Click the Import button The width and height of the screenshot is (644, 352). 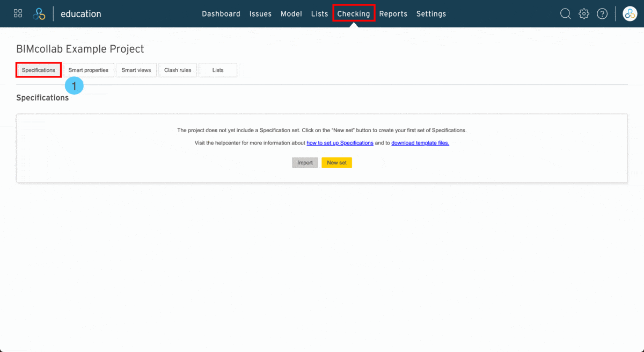pyautogui.click(x=305, y=162)
